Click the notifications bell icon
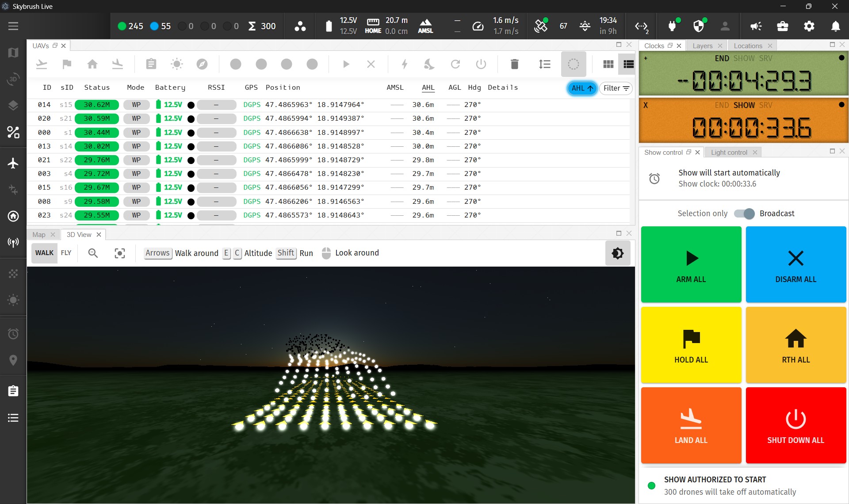This screenshot has height=504, width=849. 835,26
